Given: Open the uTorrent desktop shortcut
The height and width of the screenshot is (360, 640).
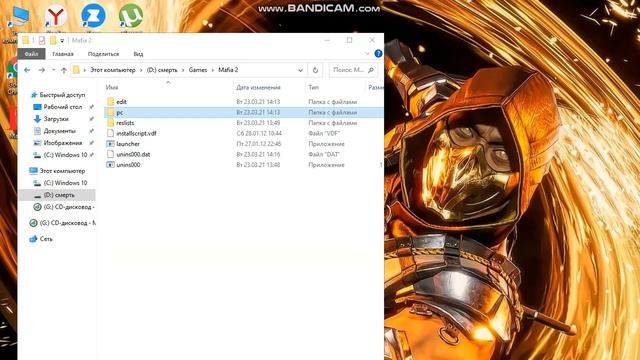Looking at the screenshot, I should (x=131, y=16).
